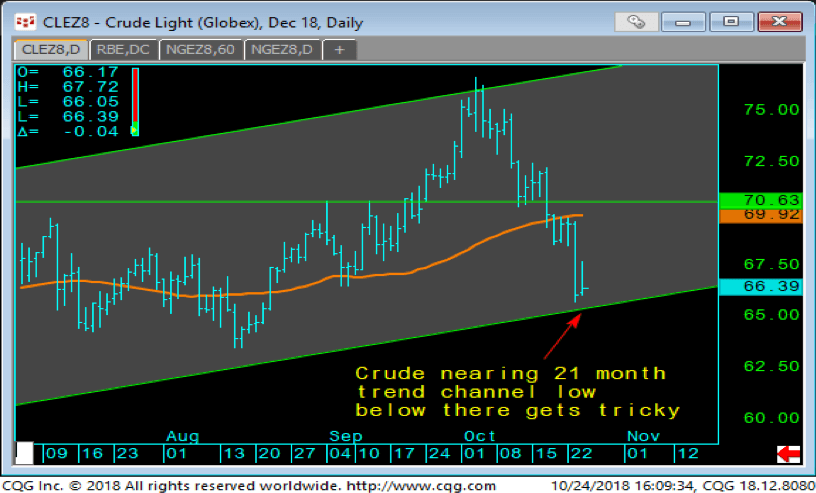Image resolution: width=816 pixels, height=493 pixels.
Task: Select the CLEZ8,D tab
Action: tap(50, 49)
